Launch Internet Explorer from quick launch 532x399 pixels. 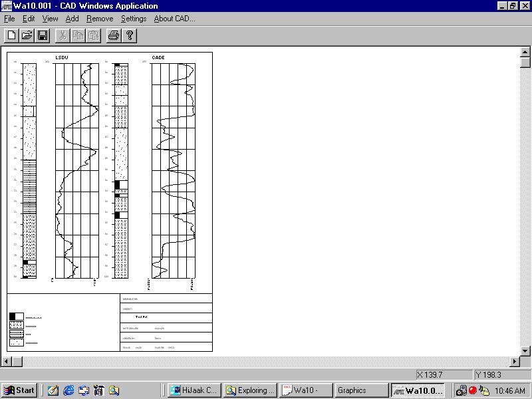point(68,390)
